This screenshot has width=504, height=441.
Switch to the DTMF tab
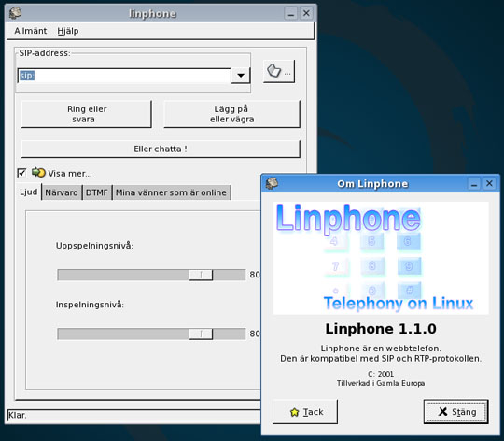[96, 192]
